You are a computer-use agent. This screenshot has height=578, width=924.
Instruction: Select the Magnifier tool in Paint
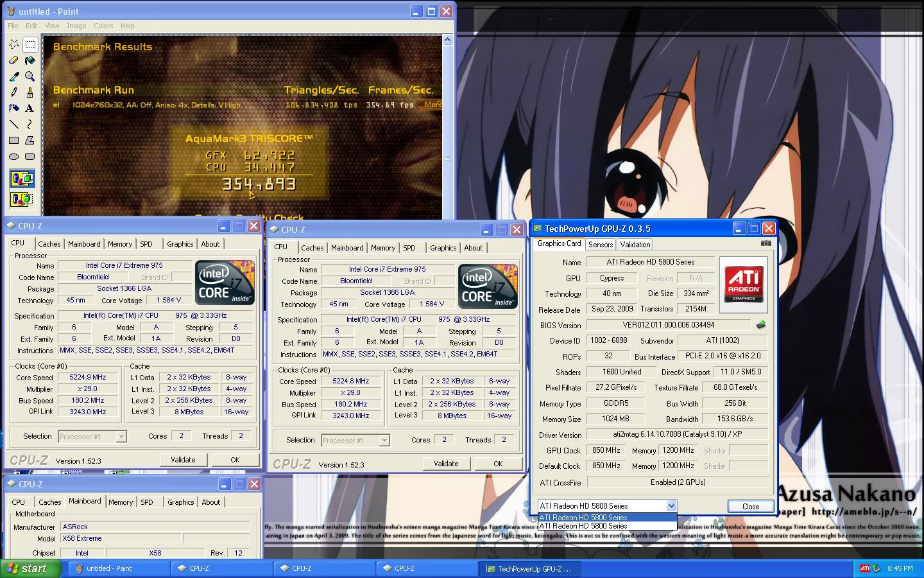click(30, 76)
